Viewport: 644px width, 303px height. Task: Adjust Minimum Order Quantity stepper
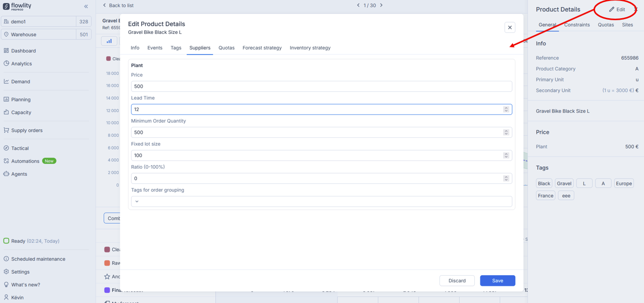pos(506,132)
